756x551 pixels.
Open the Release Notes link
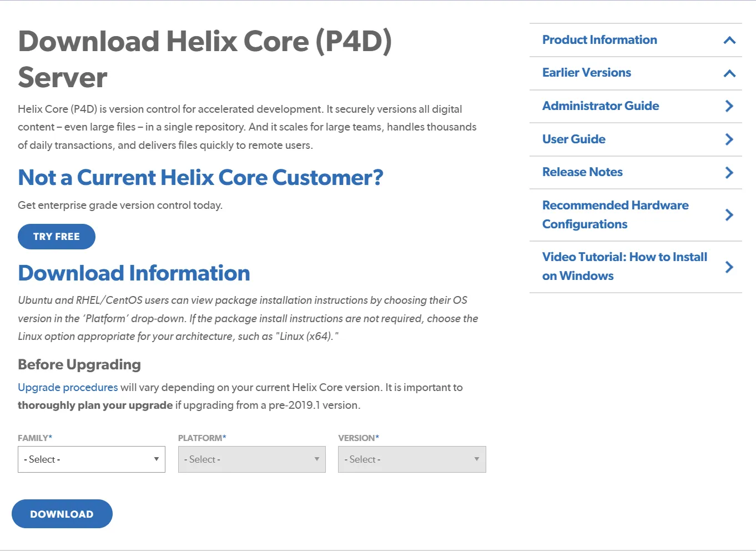click(582, 172)
